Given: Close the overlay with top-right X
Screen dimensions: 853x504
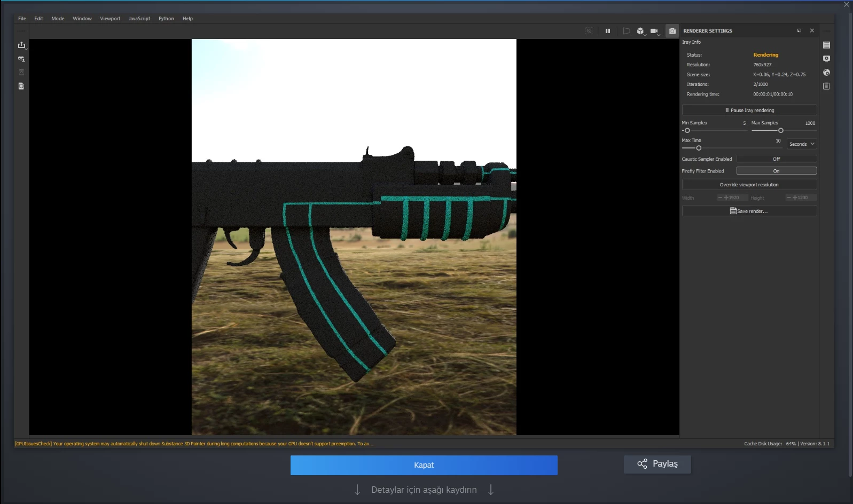Looking at the screenshot, I should coord(847,4).
